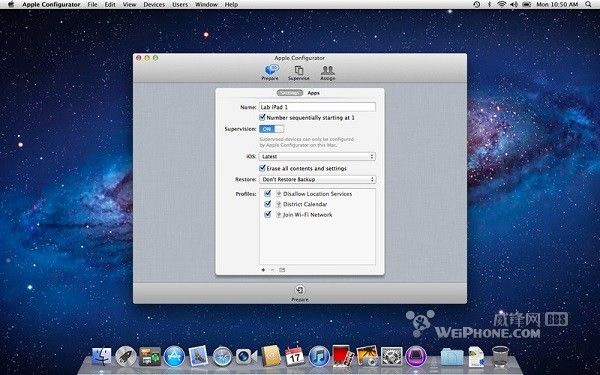Click the Bluetooth menu bar icon
Viewport: 600px width, 375px height.
[489, 5]
